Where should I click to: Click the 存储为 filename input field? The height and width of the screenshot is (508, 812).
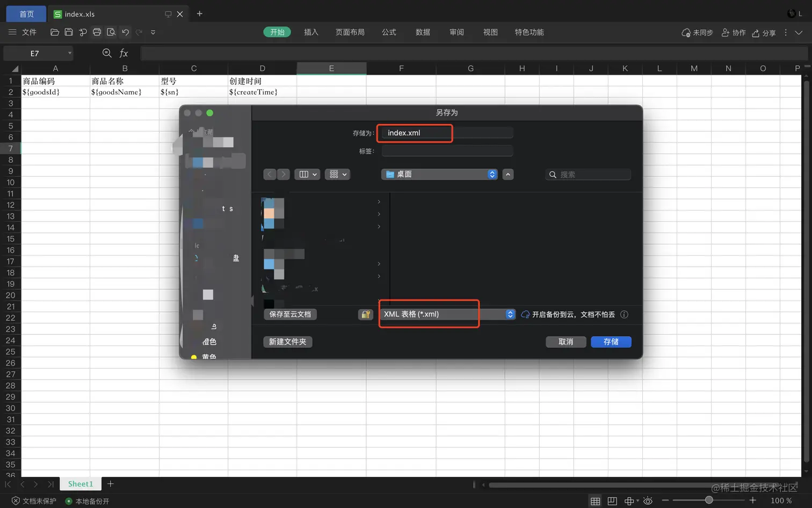point(447,133)
